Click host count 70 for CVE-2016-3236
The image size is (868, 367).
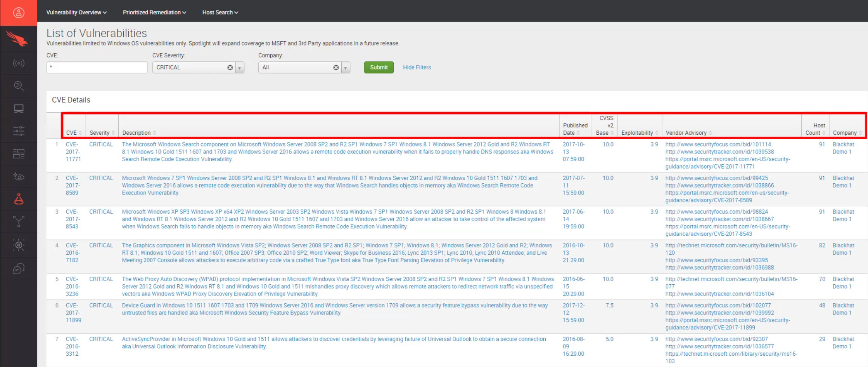coord(822,279)
